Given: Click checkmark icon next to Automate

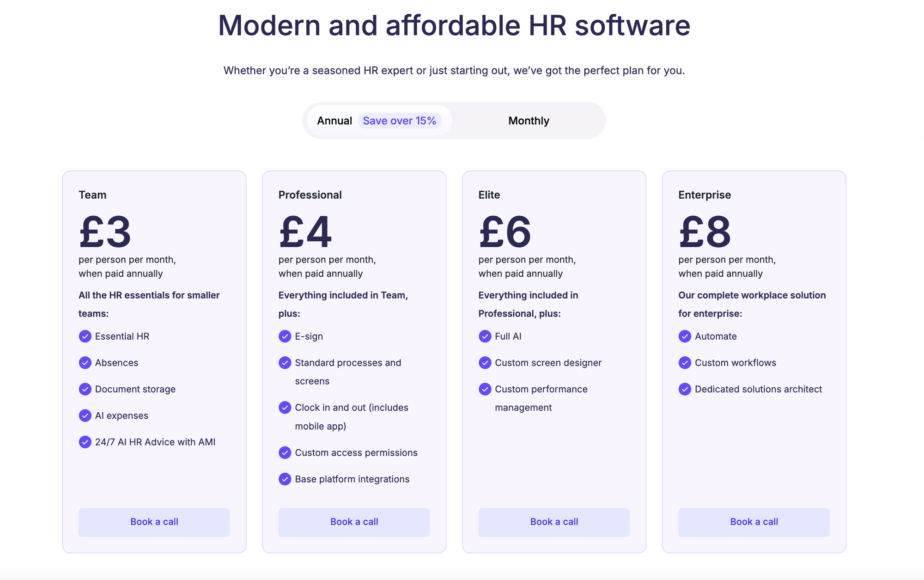Looking at the screenshot, I should pyautogui.click(x=685, y=336).
